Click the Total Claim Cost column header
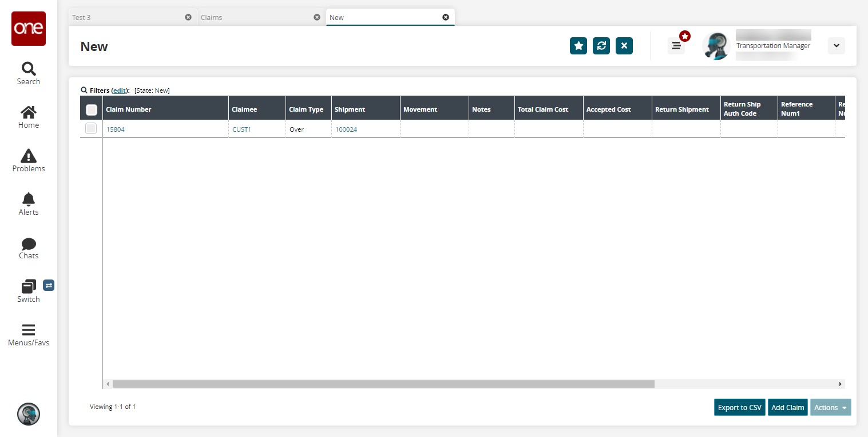 tap(549, 109)
